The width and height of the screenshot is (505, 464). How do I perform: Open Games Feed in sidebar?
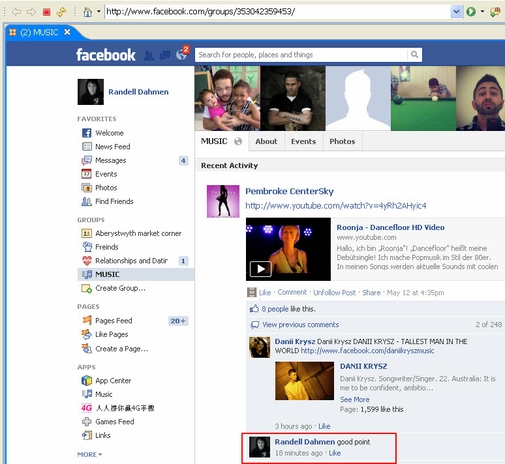[115, 422]
